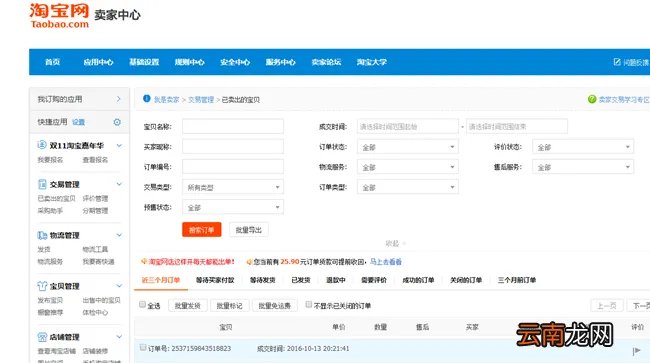Open the 评价状态 dropdown
Screen dimensions: 650x363
click(x=583, y=147)
